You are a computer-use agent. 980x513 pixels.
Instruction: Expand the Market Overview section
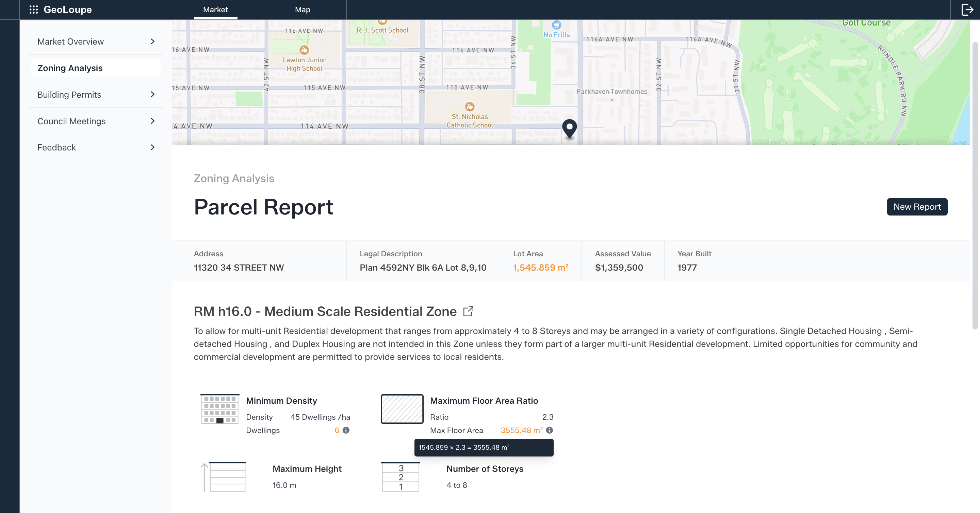click(96, 41)
